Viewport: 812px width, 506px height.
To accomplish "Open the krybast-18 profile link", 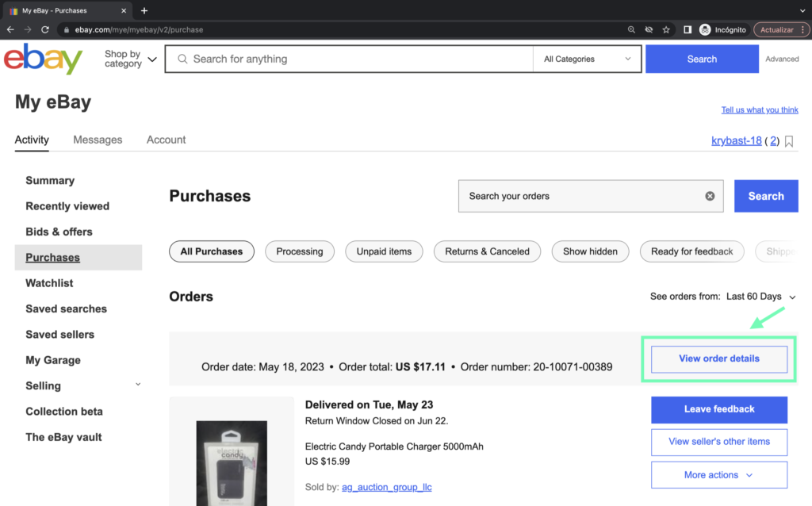I will click(x=736, y=140).
